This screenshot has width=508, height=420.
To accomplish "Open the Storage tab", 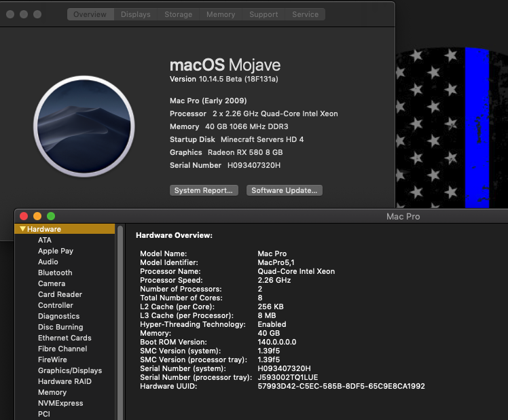I will [178, 14].
